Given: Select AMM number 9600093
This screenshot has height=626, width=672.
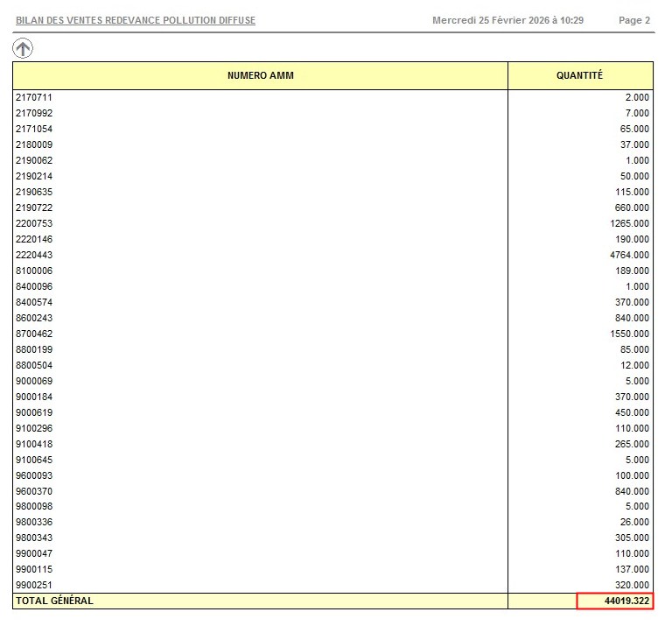Looking at the screenshot, I should 34,475.
